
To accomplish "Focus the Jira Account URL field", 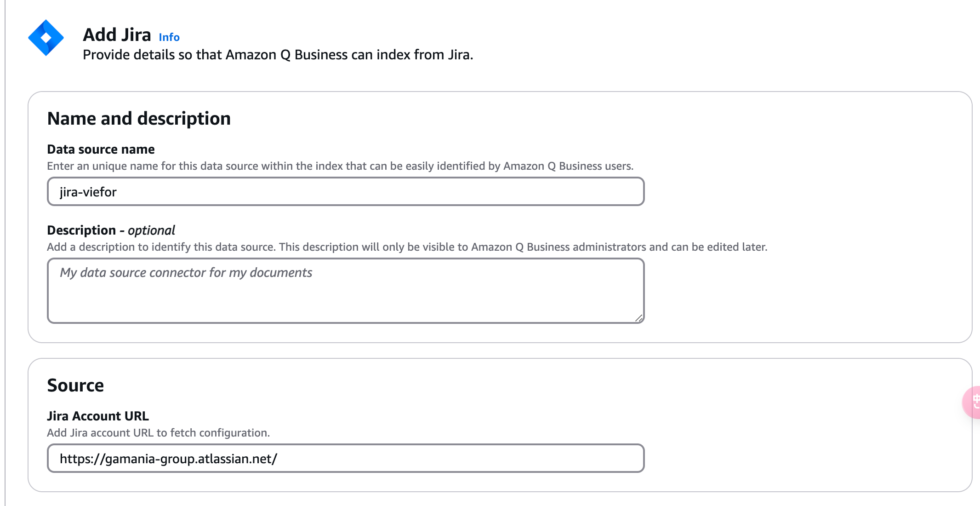I will point(346,458).
